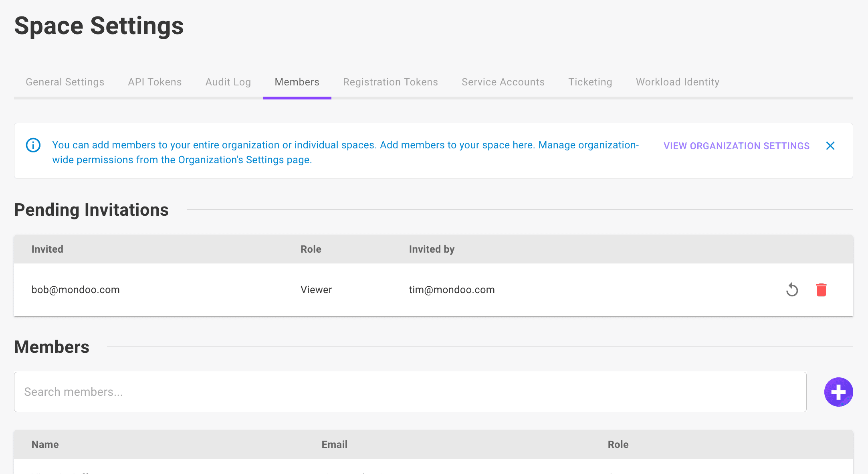Click the Role header in Pending Invitations
The image size is (868, 474).
click(311, 249)
